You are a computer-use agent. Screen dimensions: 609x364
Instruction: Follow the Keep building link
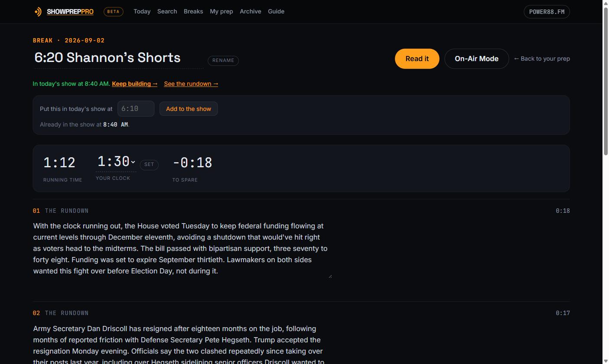(134, 84)
